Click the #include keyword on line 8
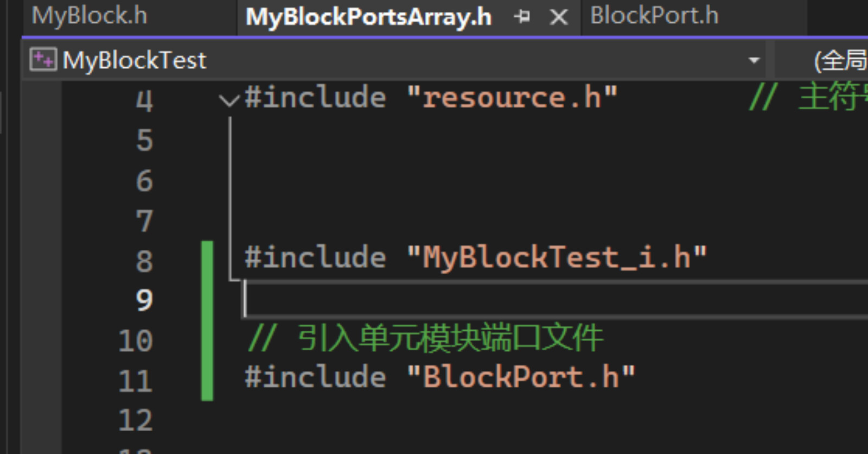 (x=315, y=257)
